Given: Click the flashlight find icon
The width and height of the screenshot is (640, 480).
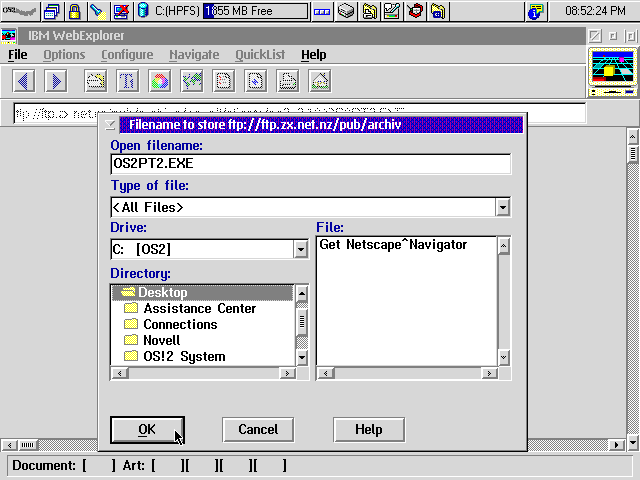Looking at the screenshot, I should (x=98, y=11).
